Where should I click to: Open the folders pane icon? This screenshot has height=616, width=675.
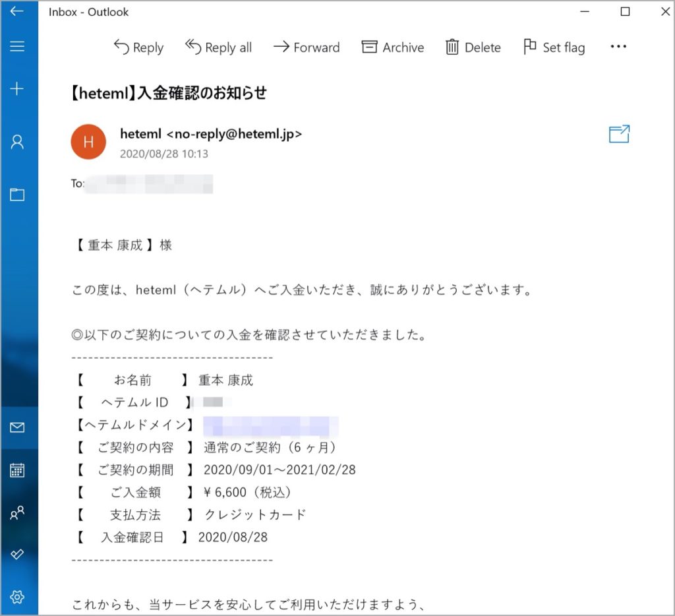16,195
